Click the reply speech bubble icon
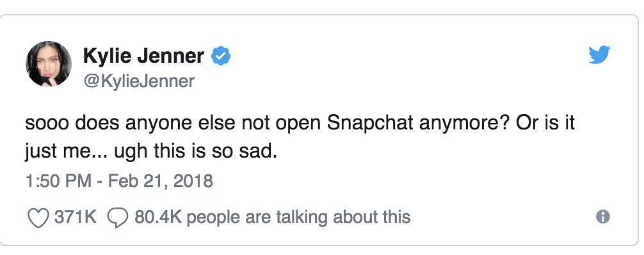Viewport: 644px width, 255px height. [x=118, y=218]
